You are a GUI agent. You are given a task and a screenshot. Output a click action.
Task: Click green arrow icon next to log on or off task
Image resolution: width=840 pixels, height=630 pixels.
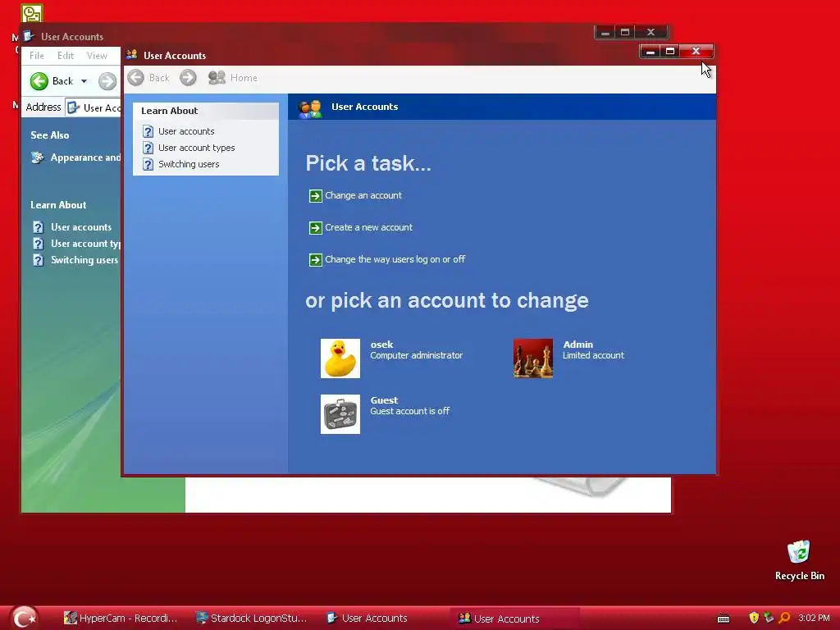click(316, 260)
